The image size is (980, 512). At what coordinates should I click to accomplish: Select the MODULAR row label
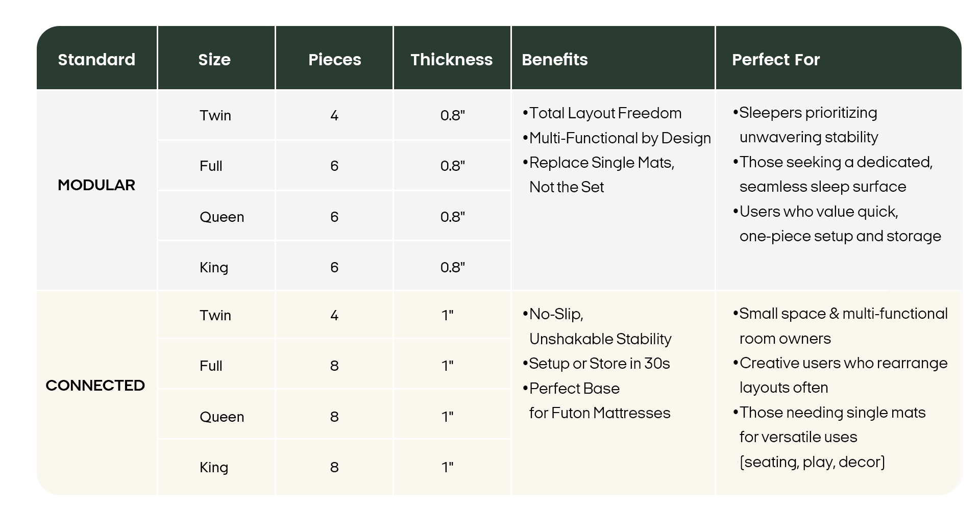[96, 185]
